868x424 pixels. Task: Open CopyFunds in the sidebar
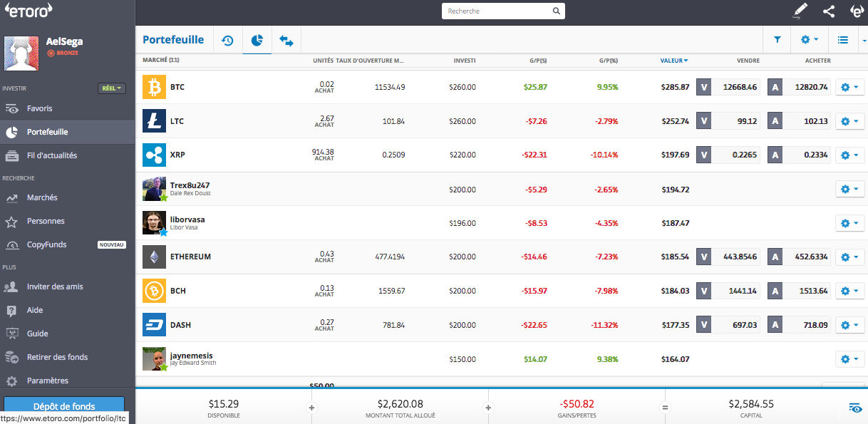pyautogui.click(x=68, y=244)
